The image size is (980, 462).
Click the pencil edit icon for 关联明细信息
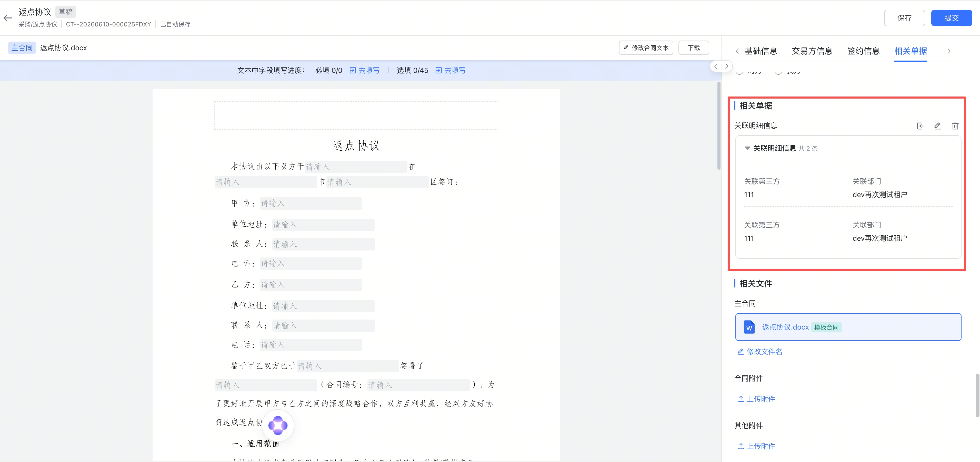[937, 126]
